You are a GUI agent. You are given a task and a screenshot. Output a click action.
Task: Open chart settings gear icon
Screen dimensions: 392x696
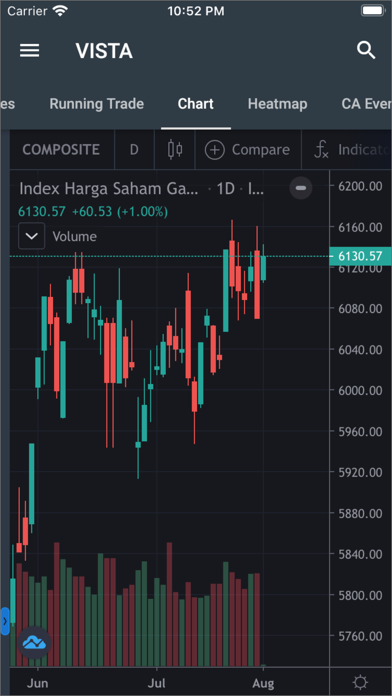360,681
